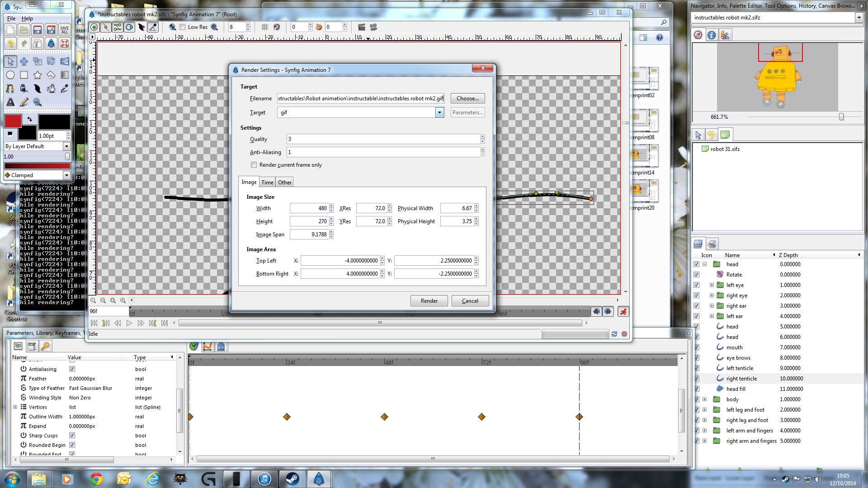Toggle Rounded Begin parameter checkbox

click(72, 445)
